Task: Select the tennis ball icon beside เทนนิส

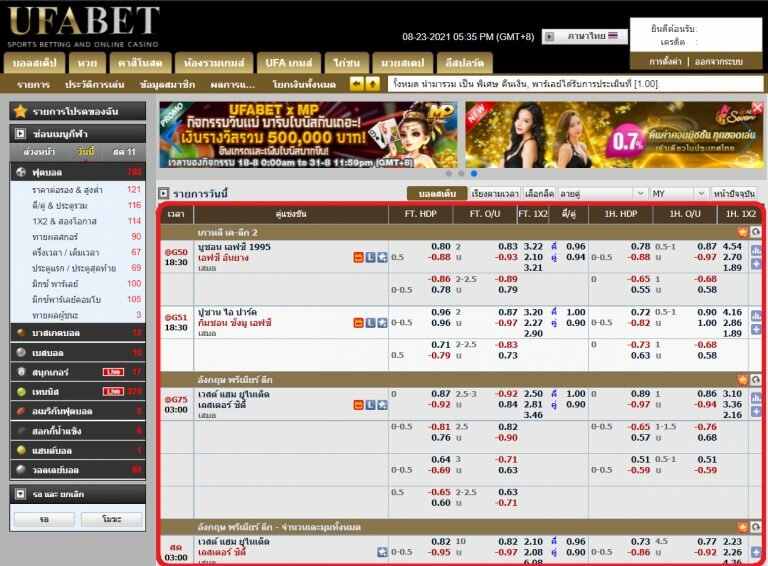Action: pyautogui.click(x=21, y=391)
